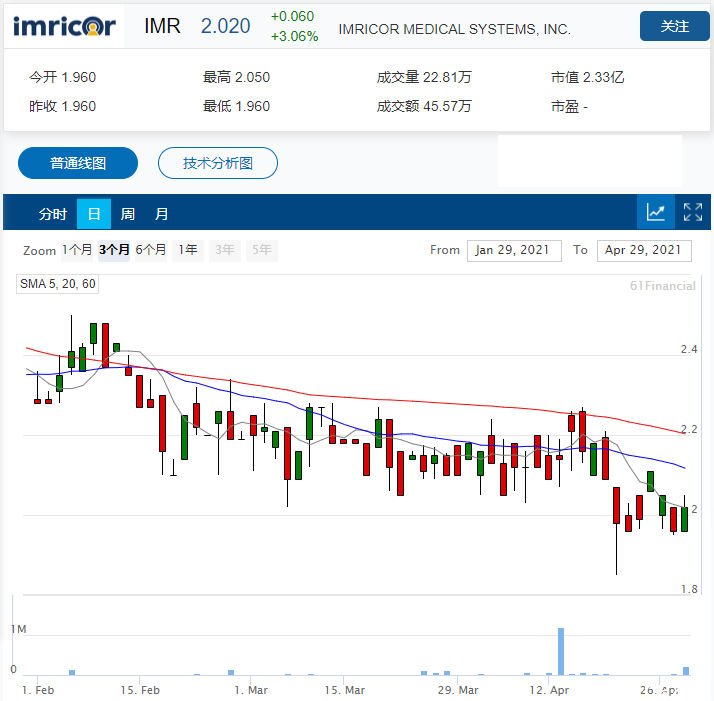Image resolution: width=714 pixels, height=701 pixels.
Task: Click the 昨收 1.960 previous close
Action: coord(62,106)
